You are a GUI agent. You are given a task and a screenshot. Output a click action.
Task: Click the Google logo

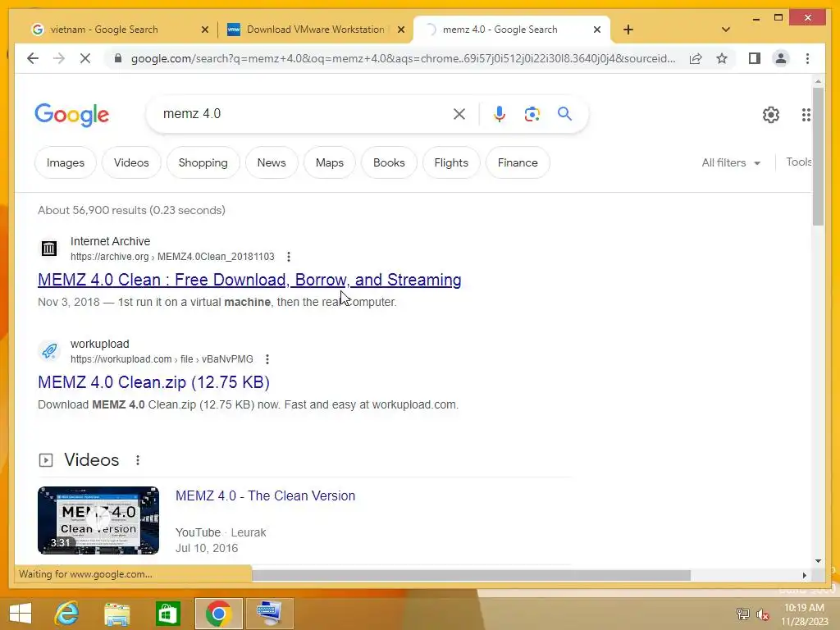[x=72, y=115]
